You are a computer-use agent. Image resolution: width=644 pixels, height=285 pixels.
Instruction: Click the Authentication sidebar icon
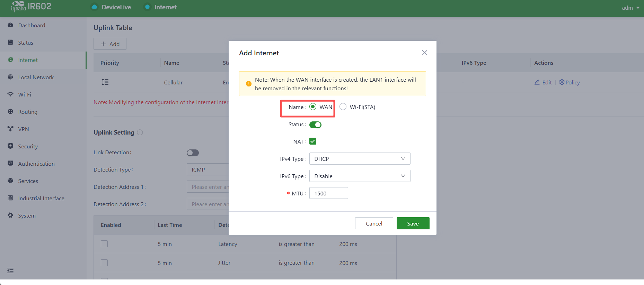[x=10, y=164]
